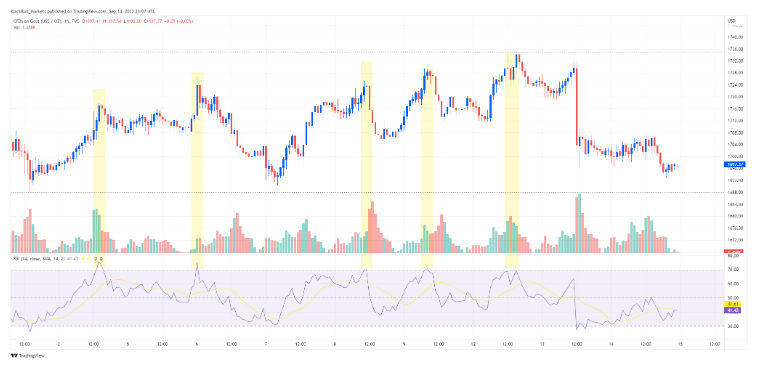Select the yellow highlight zone between dates 12 and 13
The width and height of the screenshot is (763, 374).
point(512,160)
